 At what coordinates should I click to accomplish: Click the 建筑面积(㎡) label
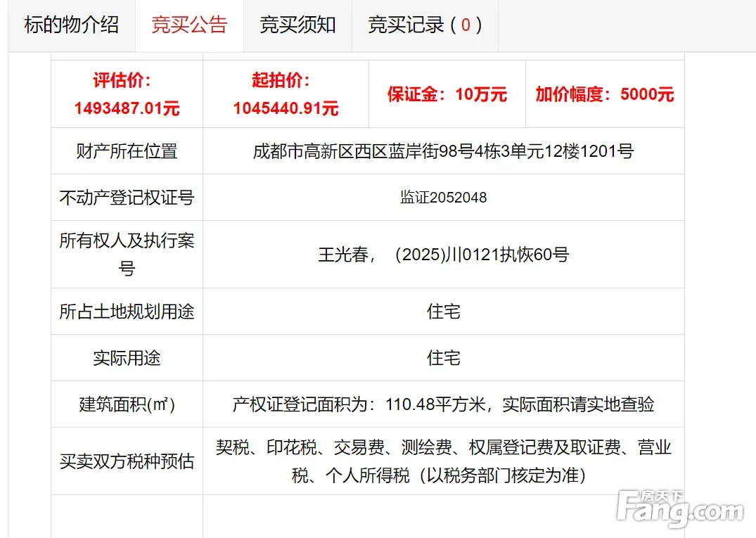pos(127,404)
